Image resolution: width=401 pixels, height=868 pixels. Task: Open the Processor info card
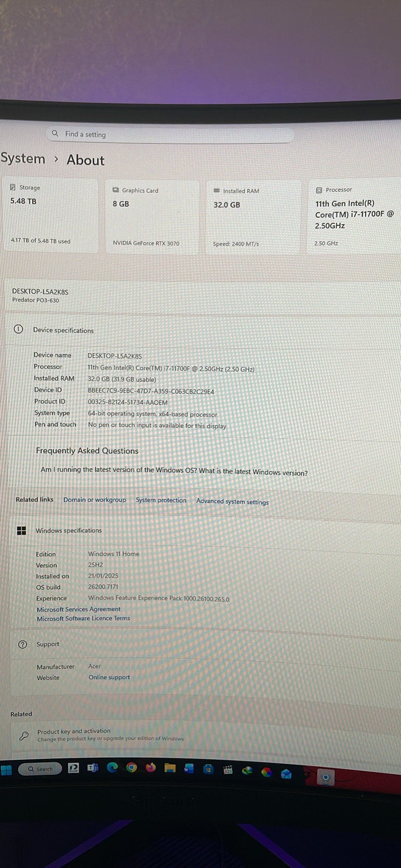354,216
